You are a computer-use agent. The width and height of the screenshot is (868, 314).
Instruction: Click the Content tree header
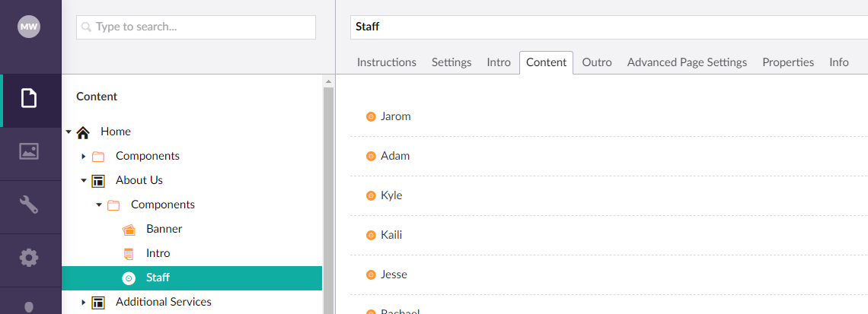(x=97, y=97)
